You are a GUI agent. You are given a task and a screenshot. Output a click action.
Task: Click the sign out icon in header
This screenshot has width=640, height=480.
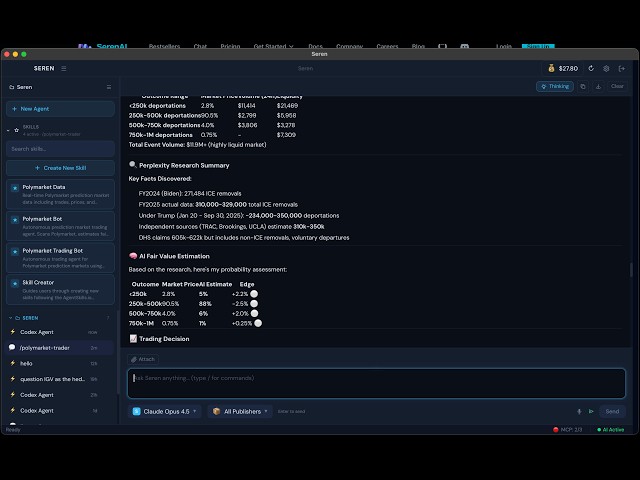click(x=622, y=69)
